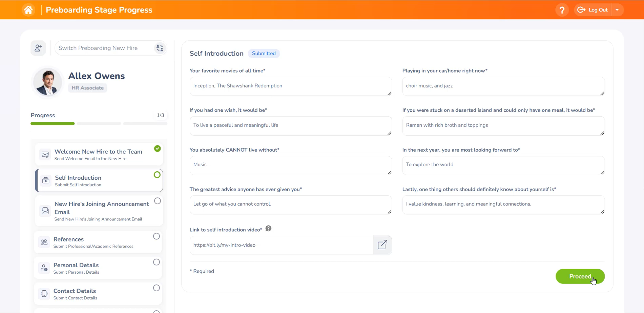This screenshot has height=313, width=644.
Task: Click the most looking forward to field
Action: click(503, 165)
